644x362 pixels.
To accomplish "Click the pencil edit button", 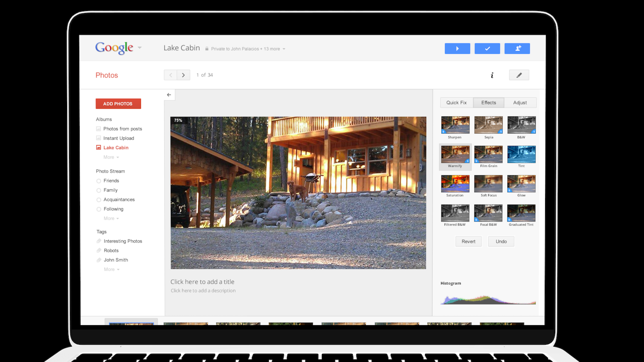I will point(519,75).
